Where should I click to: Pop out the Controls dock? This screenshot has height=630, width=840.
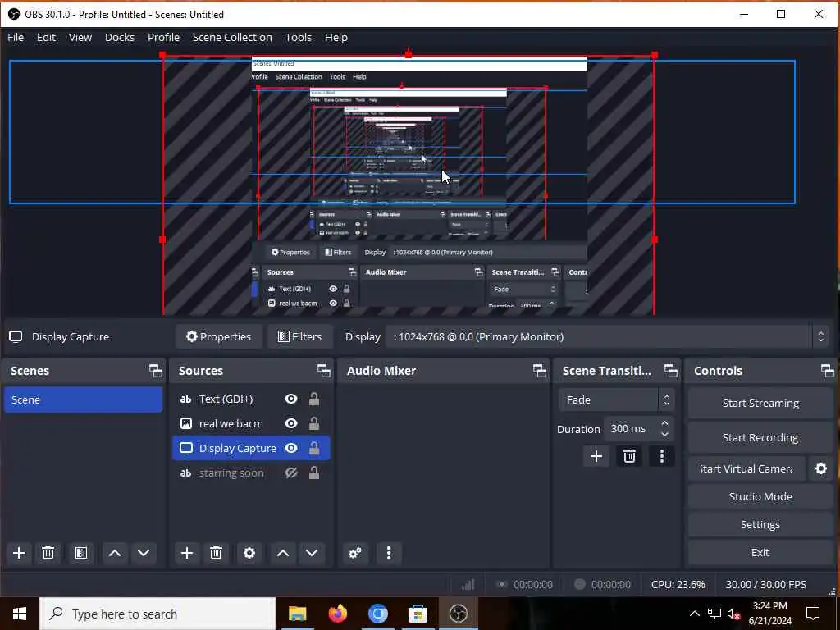(827, 371)
